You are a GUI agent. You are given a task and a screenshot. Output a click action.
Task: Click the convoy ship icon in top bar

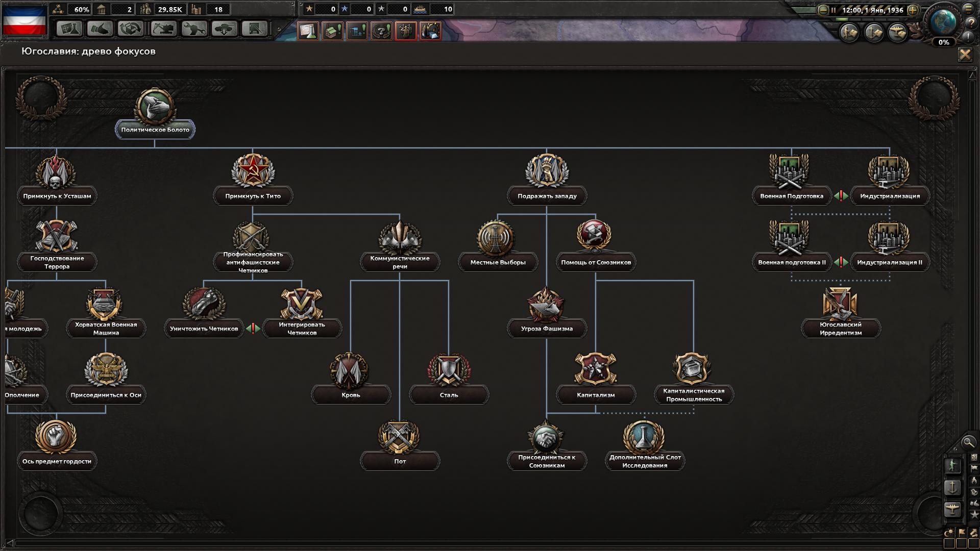(x=421, y=9)
